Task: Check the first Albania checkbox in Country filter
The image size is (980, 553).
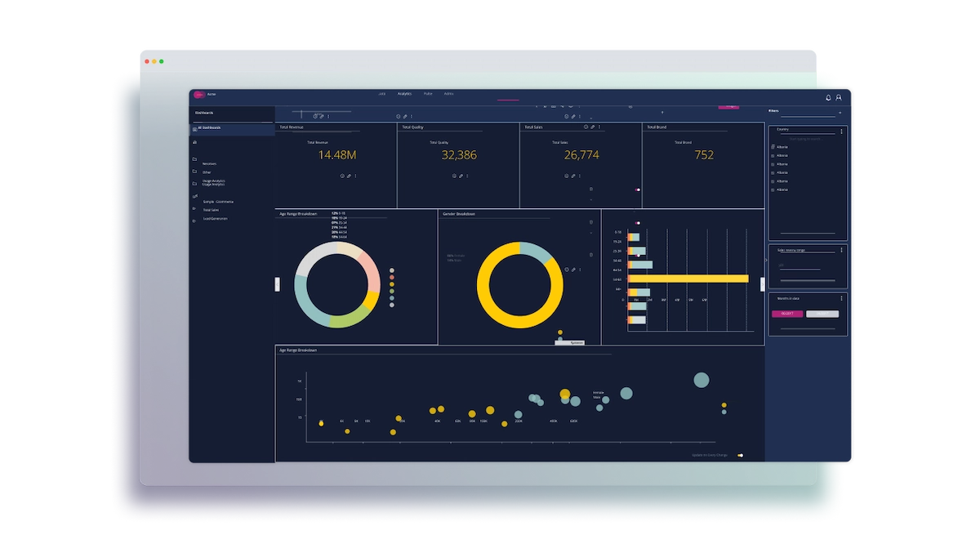Action: (x=773, y=147)
